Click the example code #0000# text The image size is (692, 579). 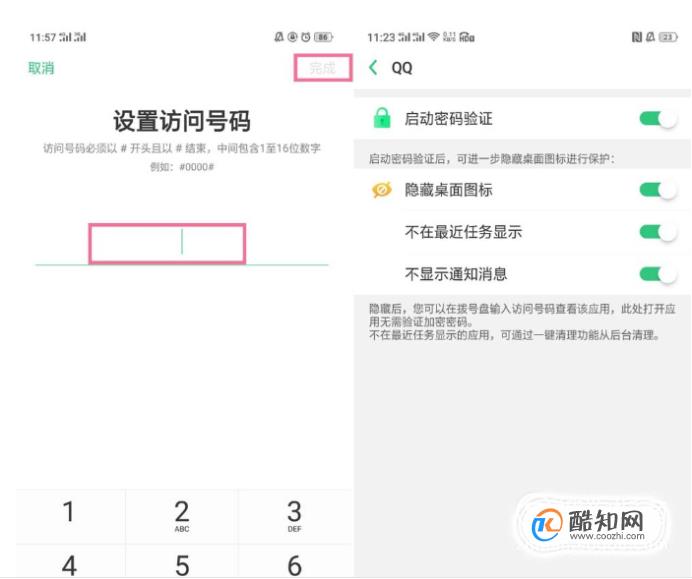(x=196, y=167)
